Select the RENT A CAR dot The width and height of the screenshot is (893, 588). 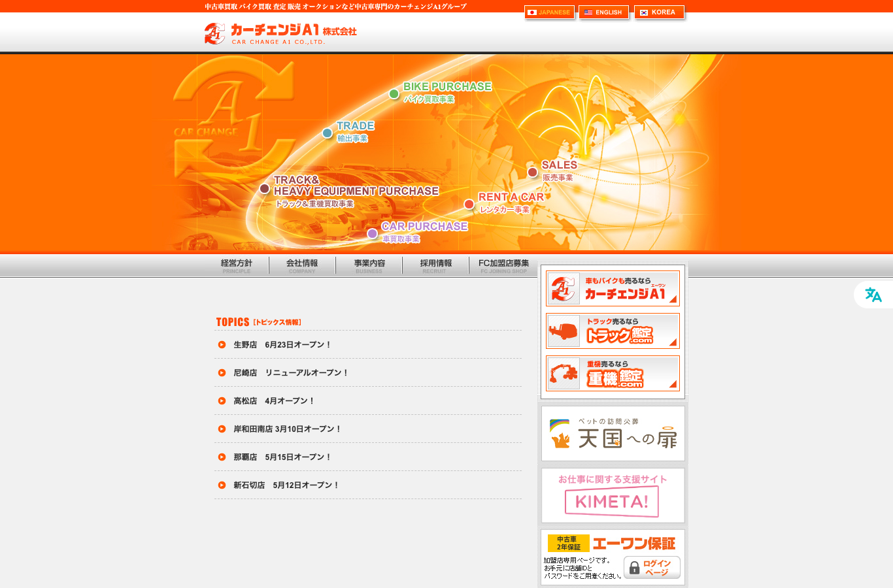[x=469, y=204]
